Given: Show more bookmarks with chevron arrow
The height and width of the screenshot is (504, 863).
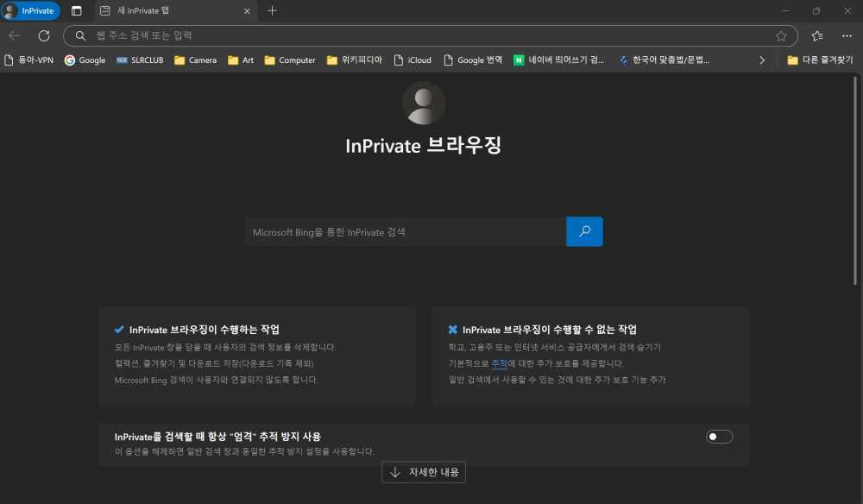Looking at the screenshot, I should click(762, 60).
